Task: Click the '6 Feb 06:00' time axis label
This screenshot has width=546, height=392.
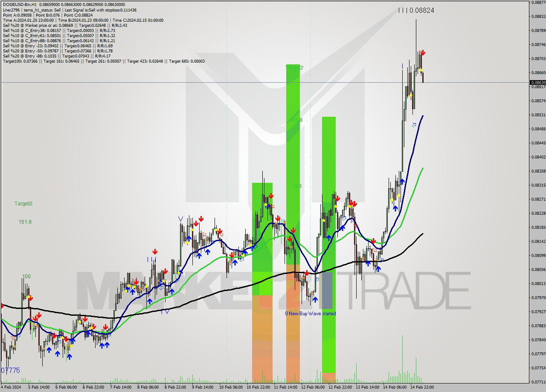Action: [x=66, y=387]
